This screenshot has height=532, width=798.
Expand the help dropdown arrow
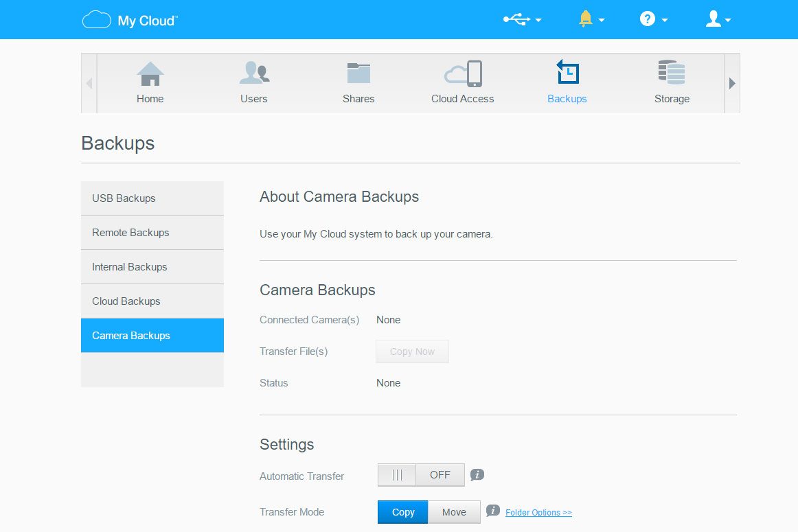[665, 21]
